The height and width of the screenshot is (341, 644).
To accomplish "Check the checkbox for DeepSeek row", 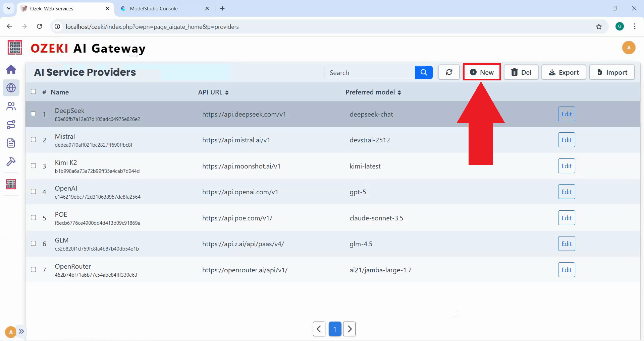I will [33, 114].
